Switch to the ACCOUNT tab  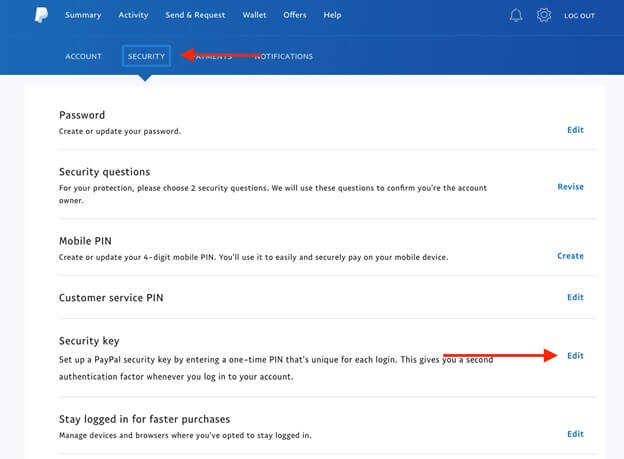point(84,57)
